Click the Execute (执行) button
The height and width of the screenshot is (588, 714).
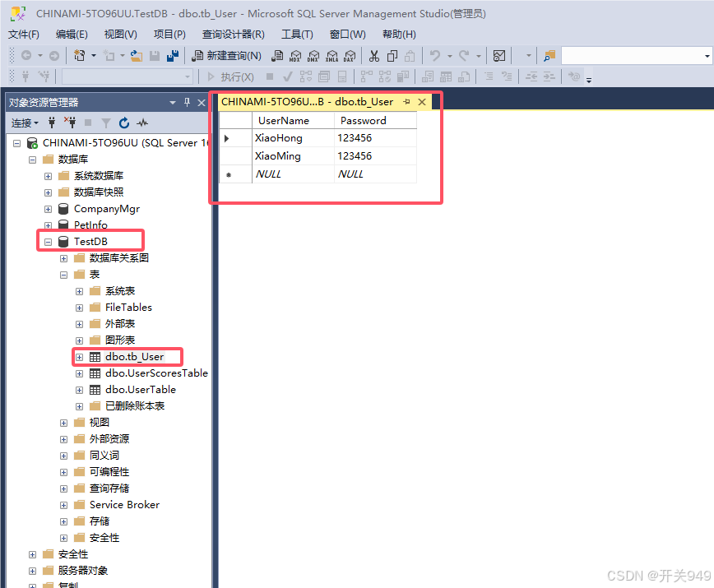pyautogui.click(x=231, y=77)
